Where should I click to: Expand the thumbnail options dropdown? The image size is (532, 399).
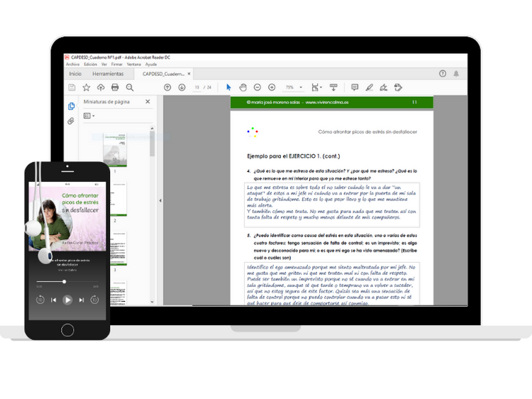(x=89, y=116)
